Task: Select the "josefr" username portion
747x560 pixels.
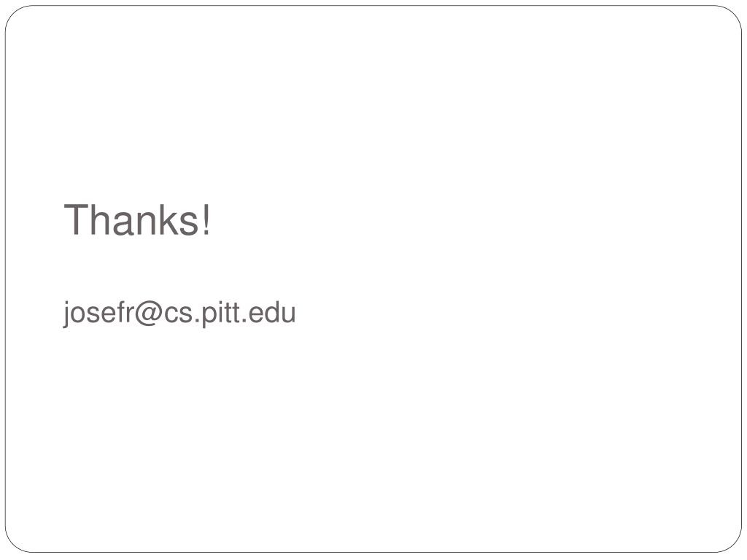Action: pos(98,314)
